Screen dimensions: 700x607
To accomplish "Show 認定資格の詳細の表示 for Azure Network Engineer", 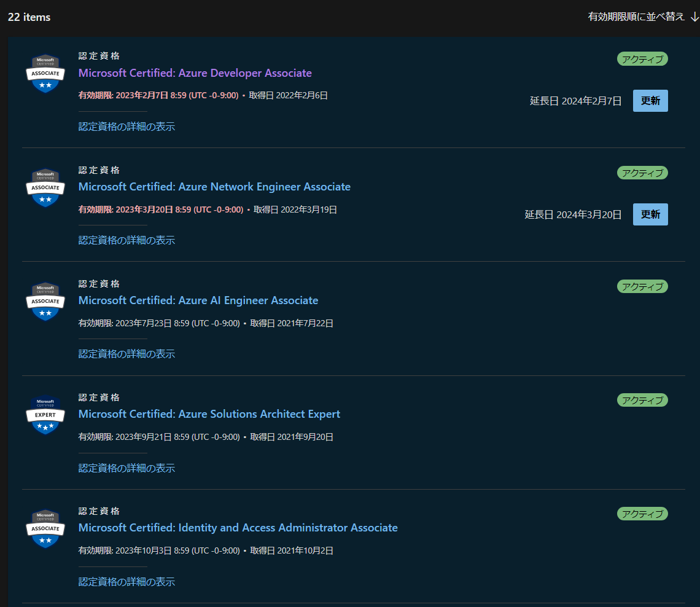I will pyautogui.click(x=126, y=240).
